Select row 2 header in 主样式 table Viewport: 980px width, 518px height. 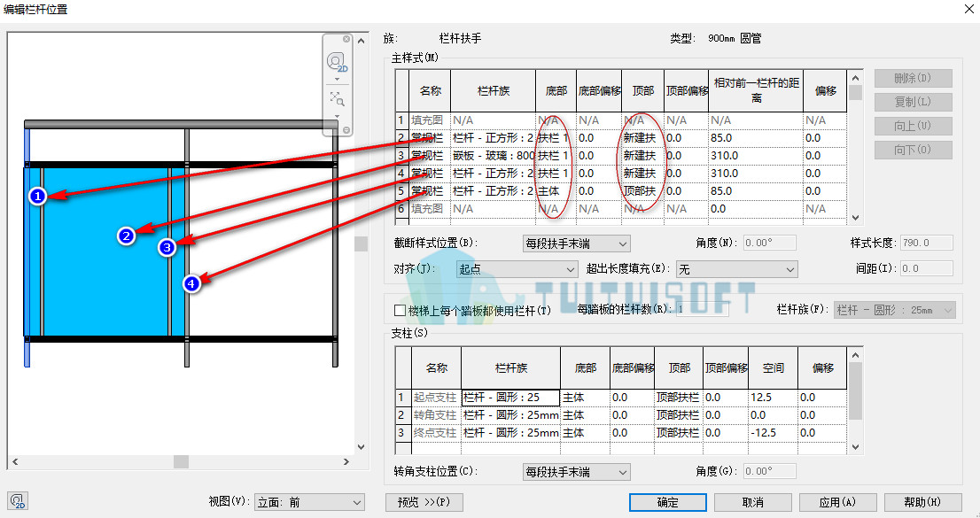point(402,137)
